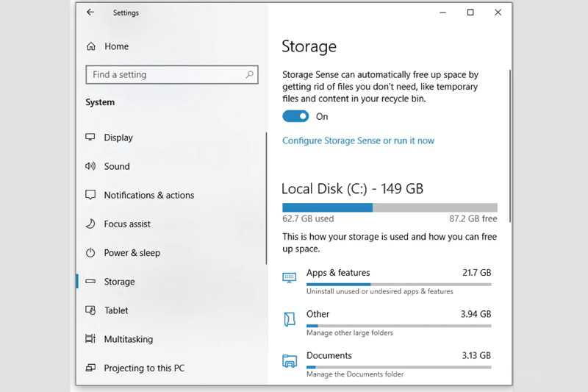Screen dimensions: 588x392
Task: Select the Display monitor icon
Action: point(90,138)
